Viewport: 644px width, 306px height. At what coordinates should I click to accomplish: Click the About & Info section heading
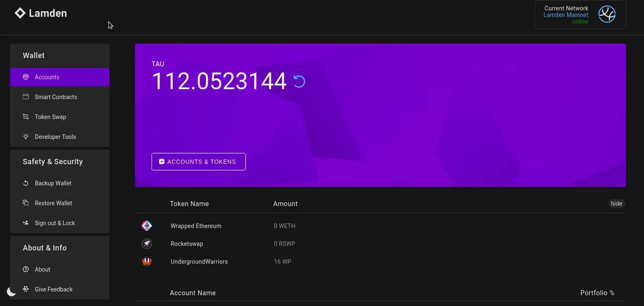click(x=45, y=248)
